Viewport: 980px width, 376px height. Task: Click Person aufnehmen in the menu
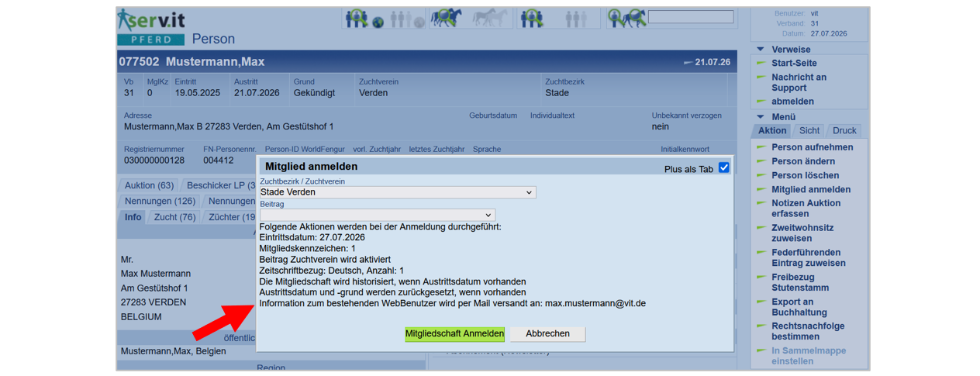click(x=812, y=147)
